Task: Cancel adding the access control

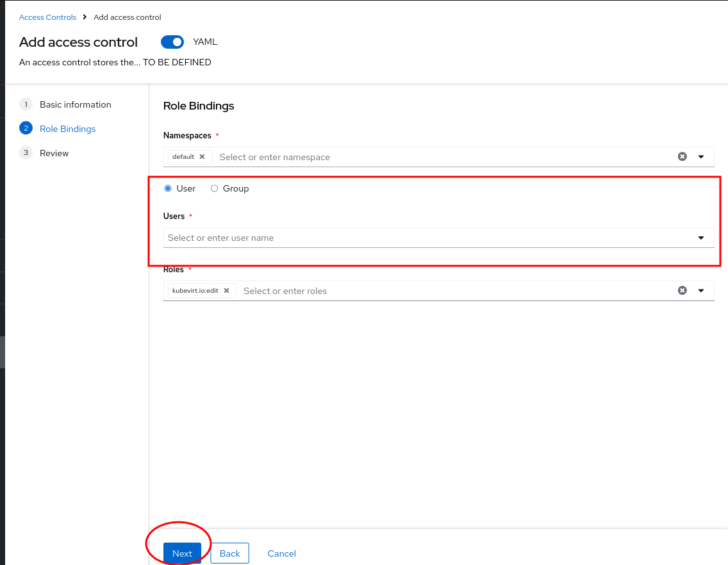Action: 282,553
